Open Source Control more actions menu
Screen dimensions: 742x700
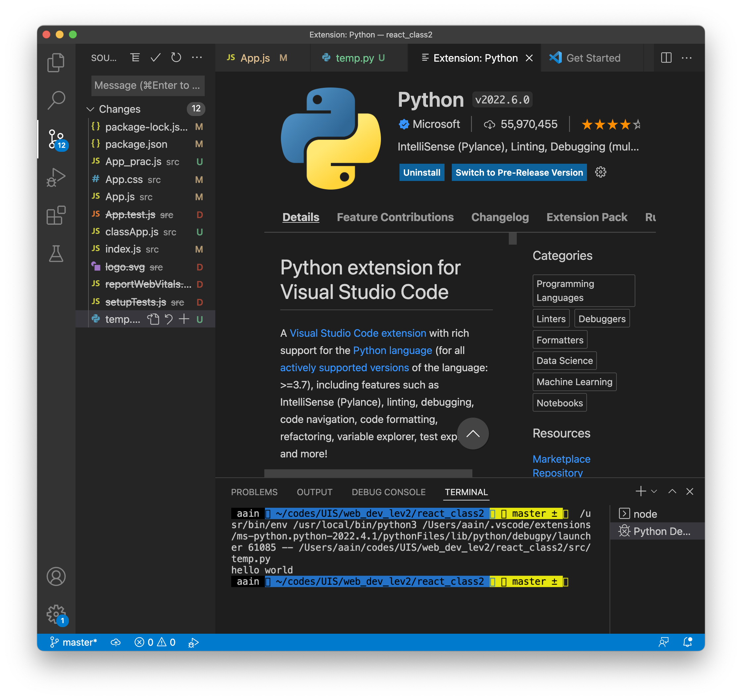pos(197,58)
